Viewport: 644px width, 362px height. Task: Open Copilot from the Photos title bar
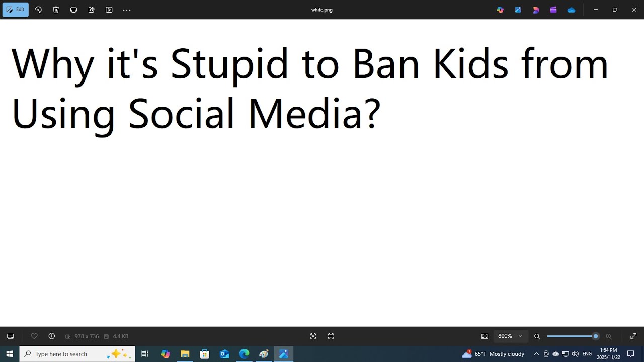tap(500, 10)
